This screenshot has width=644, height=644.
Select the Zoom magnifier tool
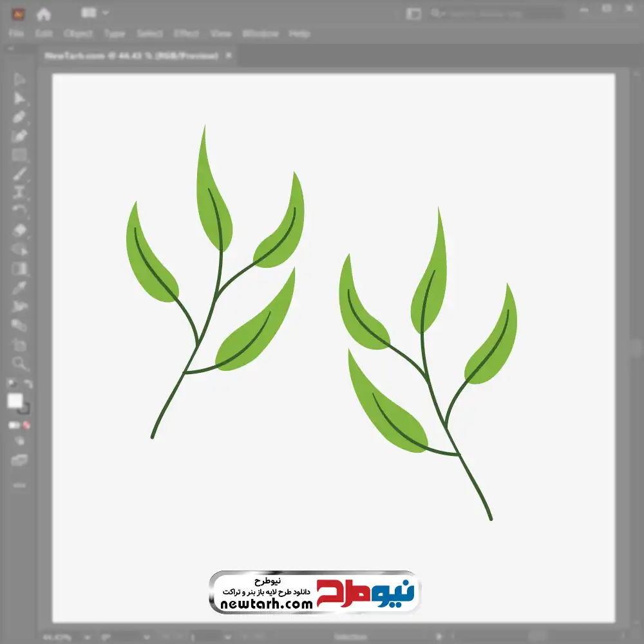19,363
